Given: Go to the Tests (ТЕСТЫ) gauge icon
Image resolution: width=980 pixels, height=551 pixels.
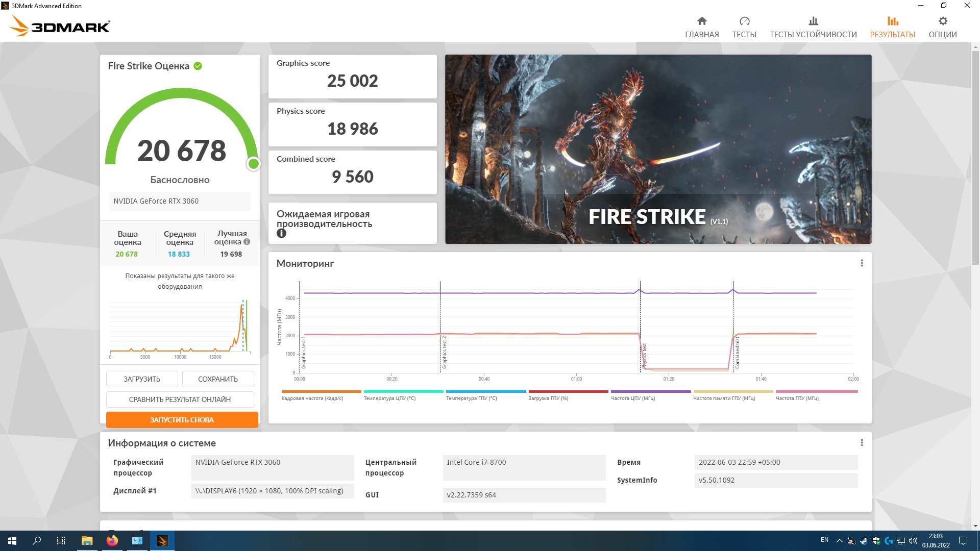Looking at the screenshot, I should pyautogui.click(x=744, y=21).
